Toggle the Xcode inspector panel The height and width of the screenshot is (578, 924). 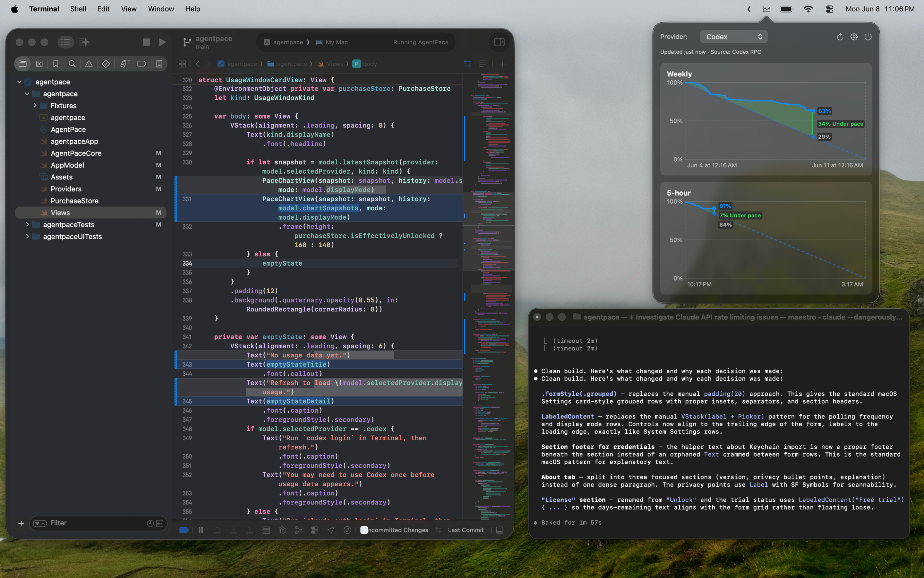500,42
